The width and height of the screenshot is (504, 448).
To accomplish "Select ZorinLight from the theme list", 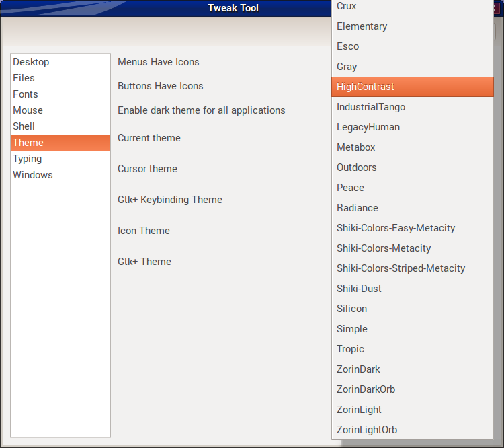I will pyautogui.click(x=359, y=410).
